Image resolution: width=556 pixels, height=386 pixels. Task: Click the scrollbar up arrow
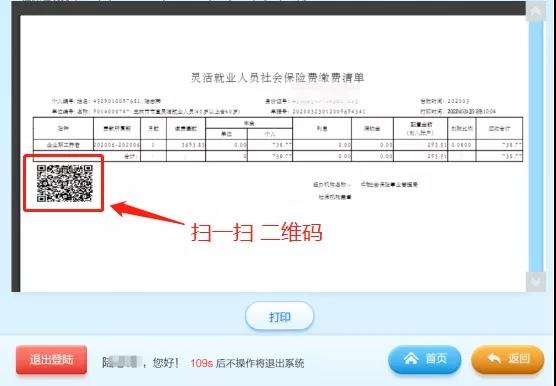535,11
